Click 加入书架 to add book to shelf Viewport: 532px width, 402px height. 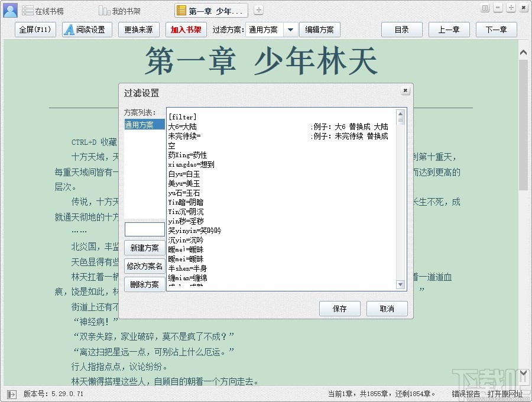point(186,29)
